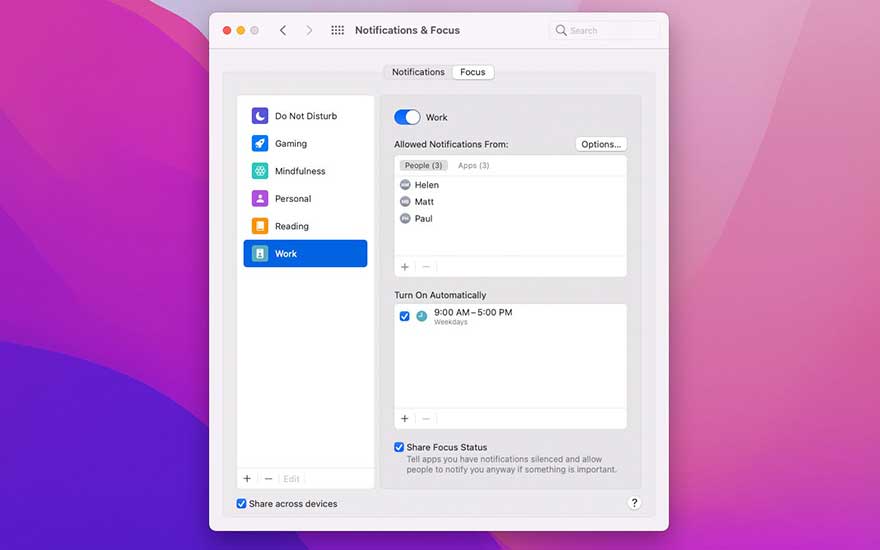Minimize the window with yellow button

click(x=241, y=30)
